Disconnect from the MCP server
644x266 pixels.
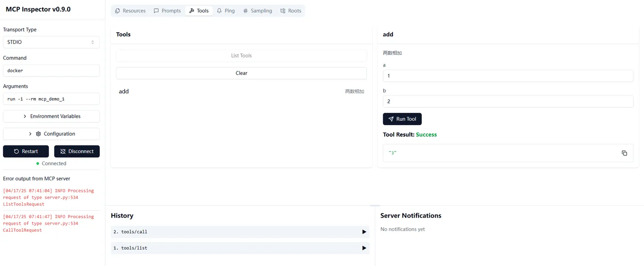point(77,151)
